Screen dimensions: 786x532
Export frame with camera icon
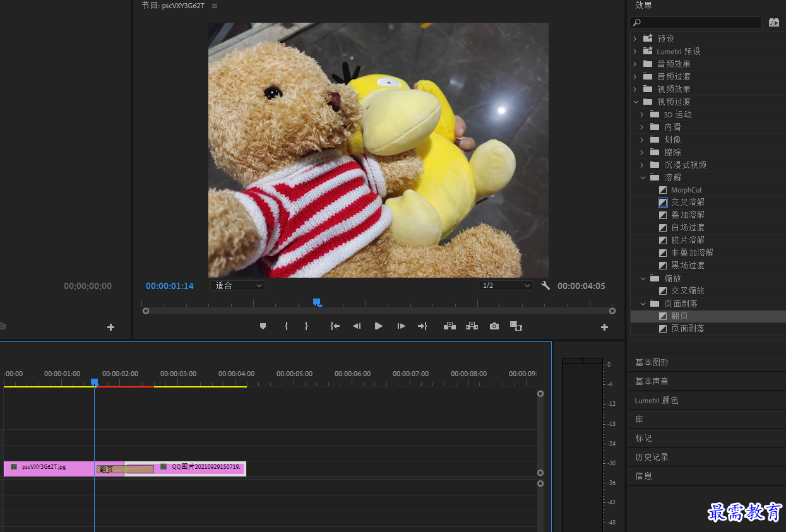click(494, 326)
